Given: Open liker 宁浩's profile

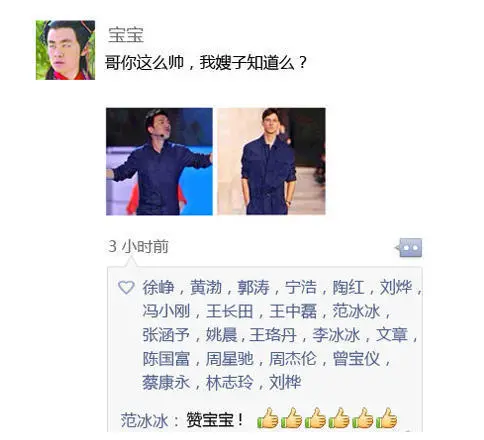Looking at the screenshot, I should click(x=301, y=287).
